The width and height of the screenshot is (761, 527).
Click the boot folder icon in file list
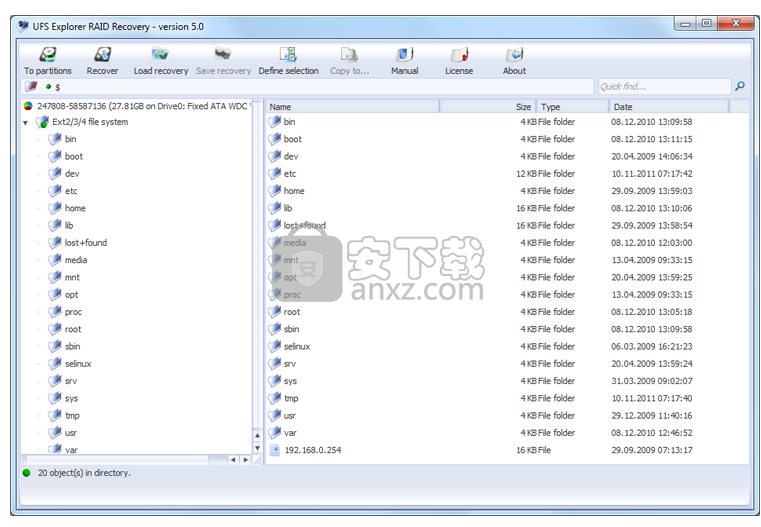275,139
